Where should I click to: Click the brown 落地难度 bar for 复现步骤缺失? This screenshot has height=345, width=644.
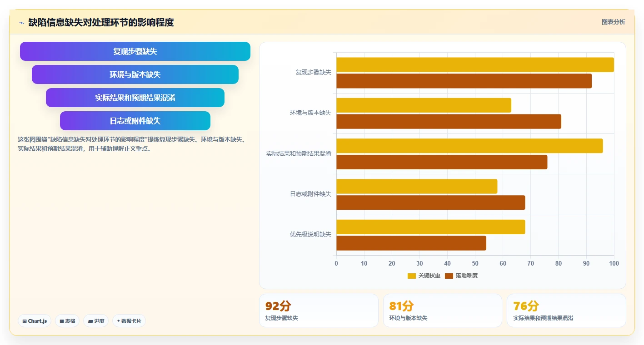pos(464,81)
